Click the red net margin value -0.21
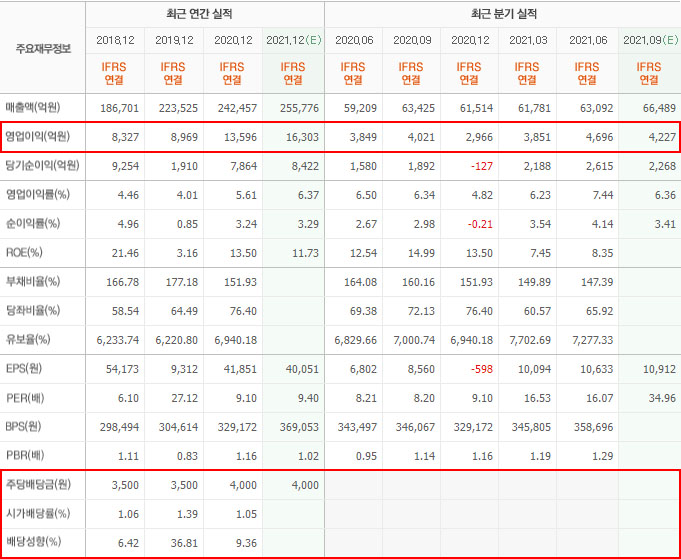This screenshot has width=681, height=559. 479,224
